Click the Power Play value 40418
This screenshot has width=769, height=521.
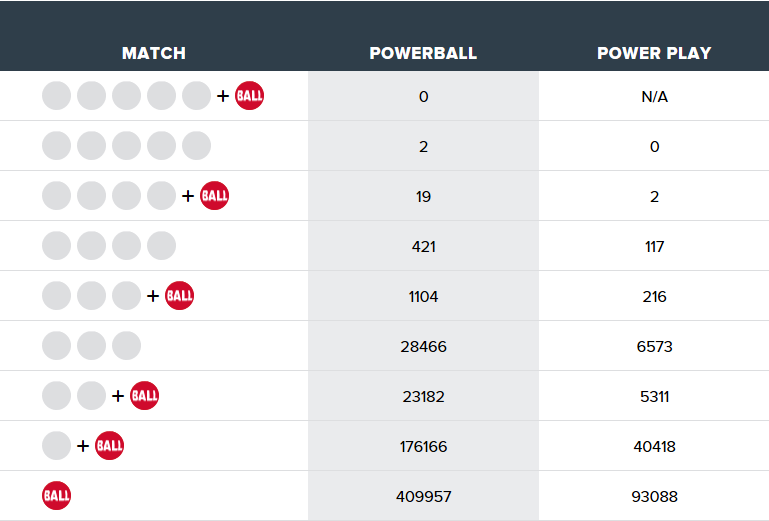(x=654, y=446)
